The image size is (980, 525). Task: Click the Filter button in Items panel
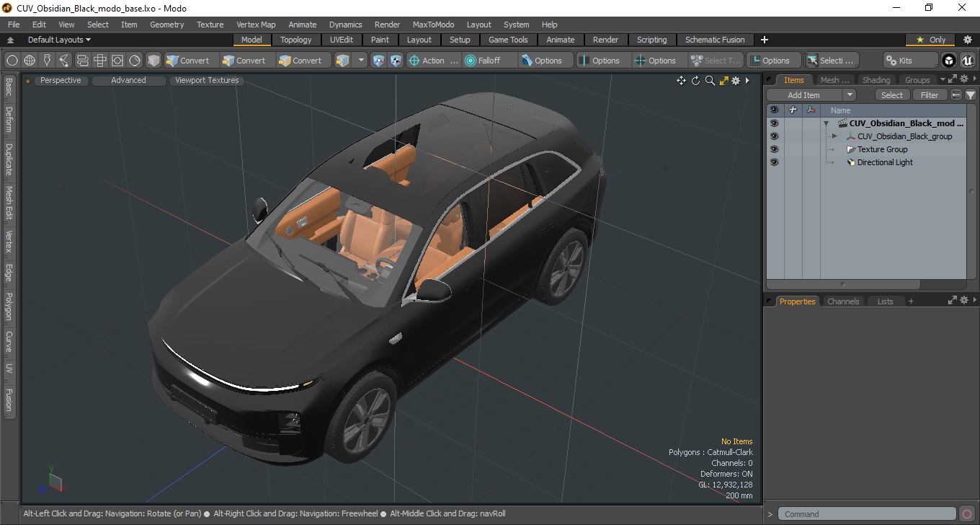[x=930, y=95]
